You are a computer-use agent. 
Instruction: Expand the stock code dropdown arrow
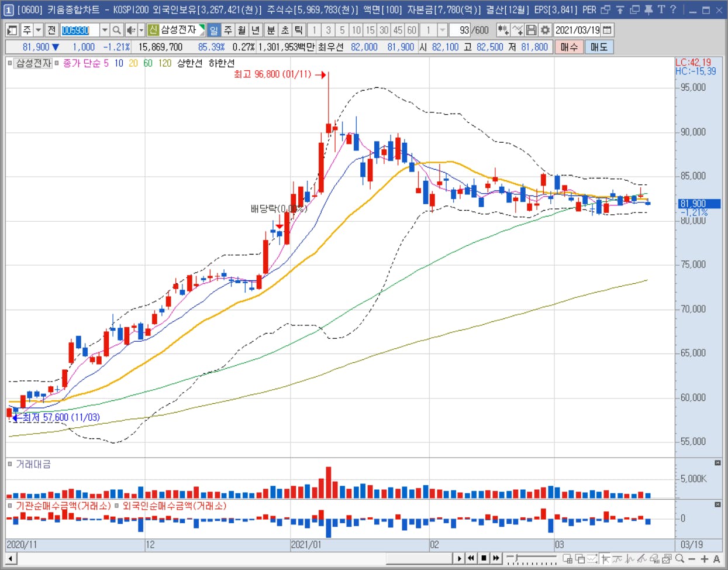105,30
